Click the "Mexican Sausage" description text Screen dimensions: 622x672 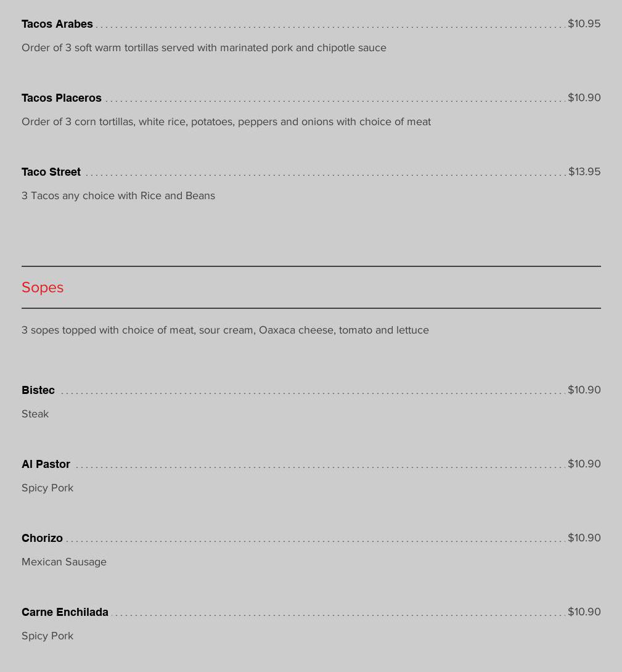(64, 562)
